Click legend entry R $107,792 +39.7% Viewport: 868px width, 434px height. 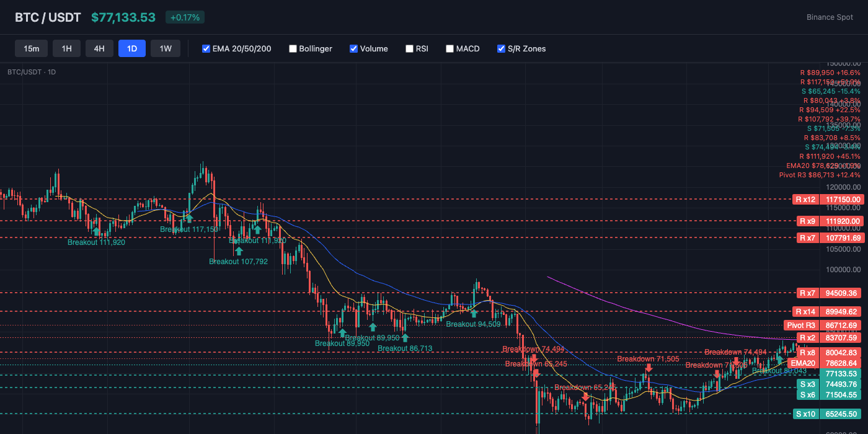pyautogui.click(x=829, y=119)
